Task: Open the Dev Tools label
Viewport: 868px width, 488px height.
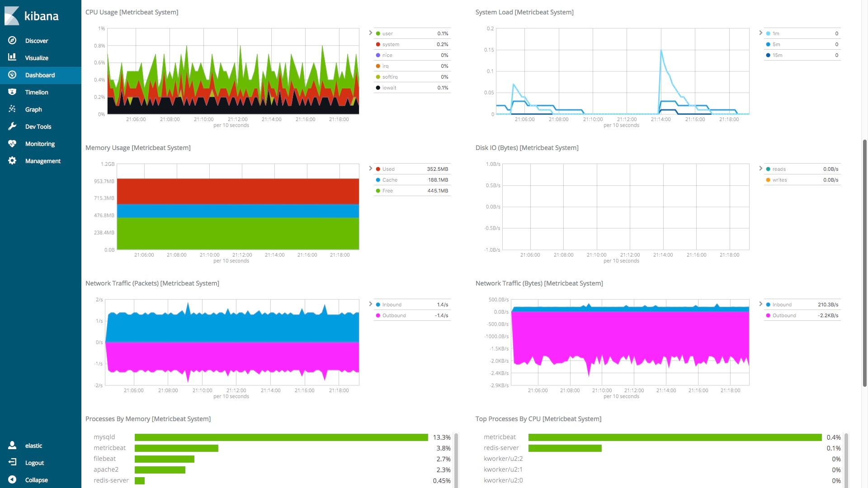Action: pos(38,127)
